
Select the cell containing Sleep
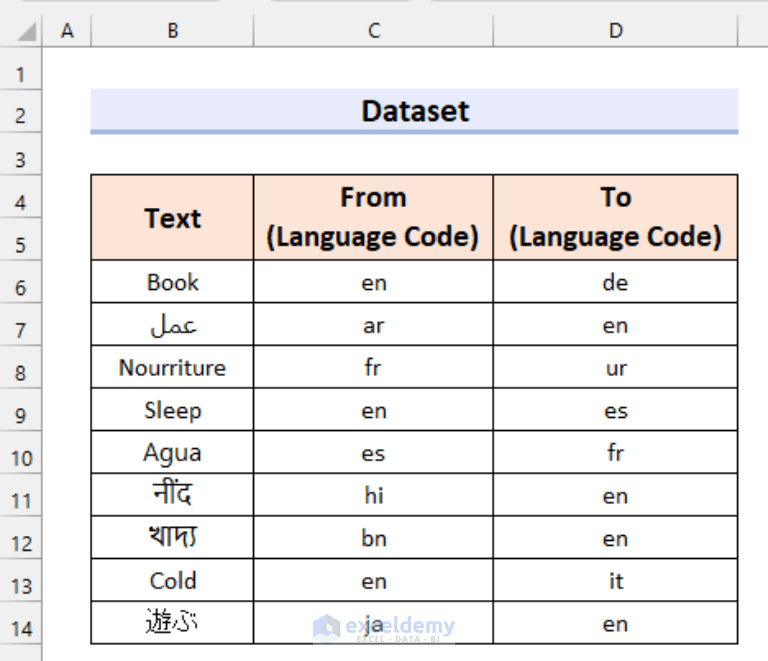(172, 410)
